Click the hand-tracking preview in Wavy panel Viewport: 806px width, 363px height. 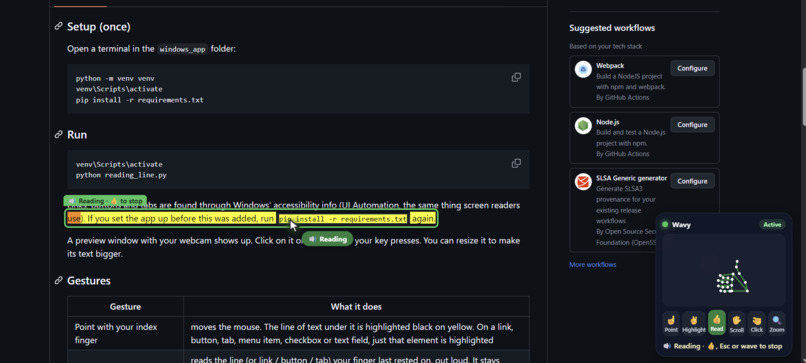tap(723, 270)
